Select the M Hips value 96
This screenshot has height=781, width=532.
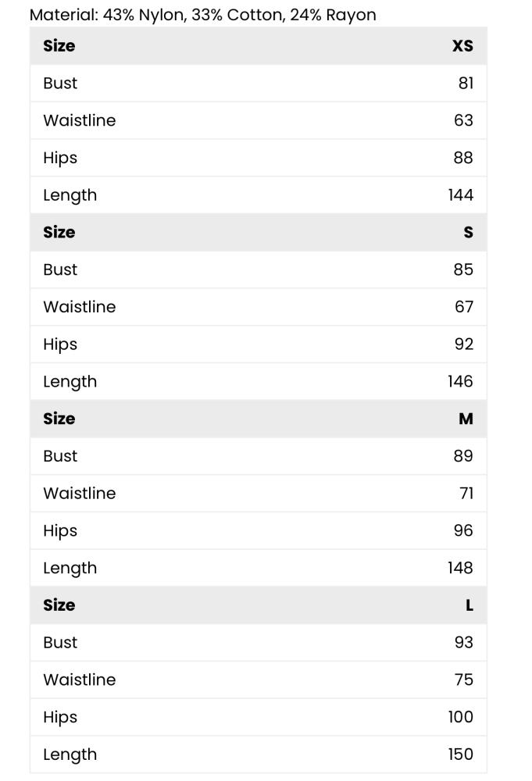pyautogui.click(x=463, y=530)
